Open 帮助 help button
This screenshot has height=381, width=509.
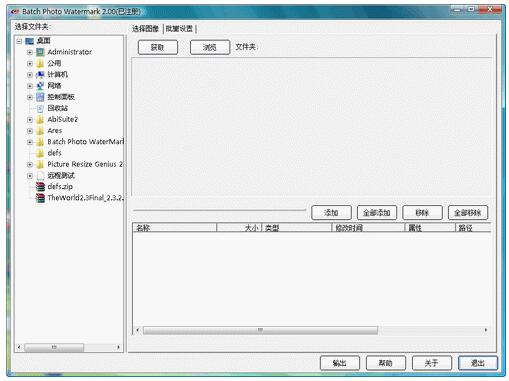pos(386,363)
